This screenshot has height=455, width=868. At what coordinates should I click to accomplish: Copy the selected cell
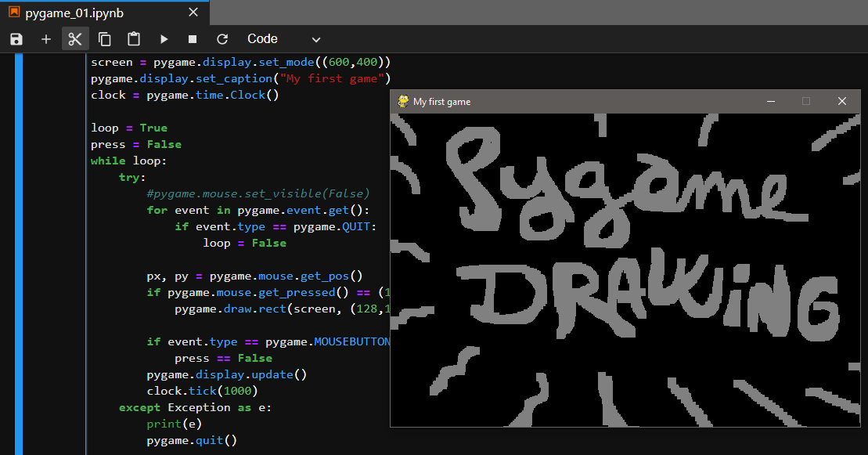pyautogui.click(x=104, y=38)
